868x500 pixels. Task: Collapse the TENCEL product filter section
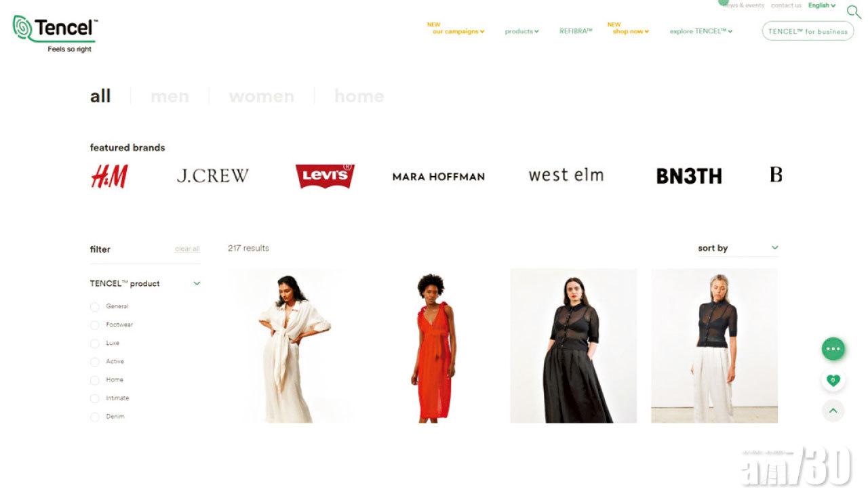coord(197,283)
